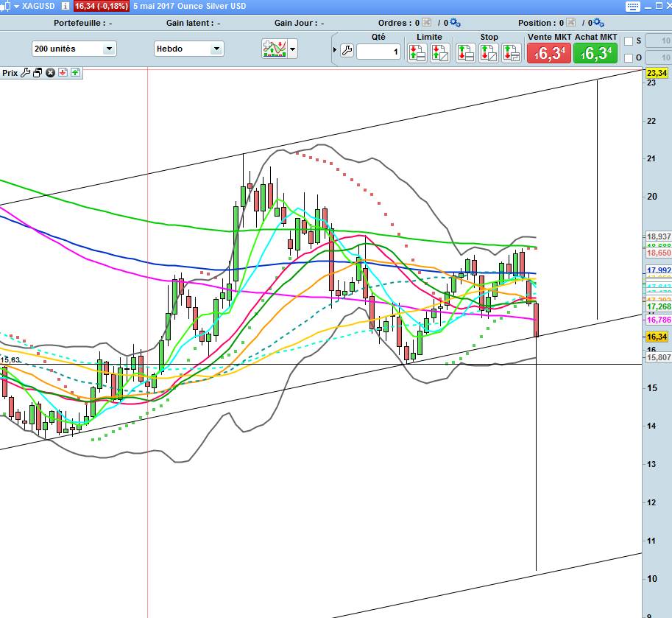Click the '5 mai 2017 Ounce Silver USD' title
The height and width of the screenshot is (618, 672).
tap(189, 6)
